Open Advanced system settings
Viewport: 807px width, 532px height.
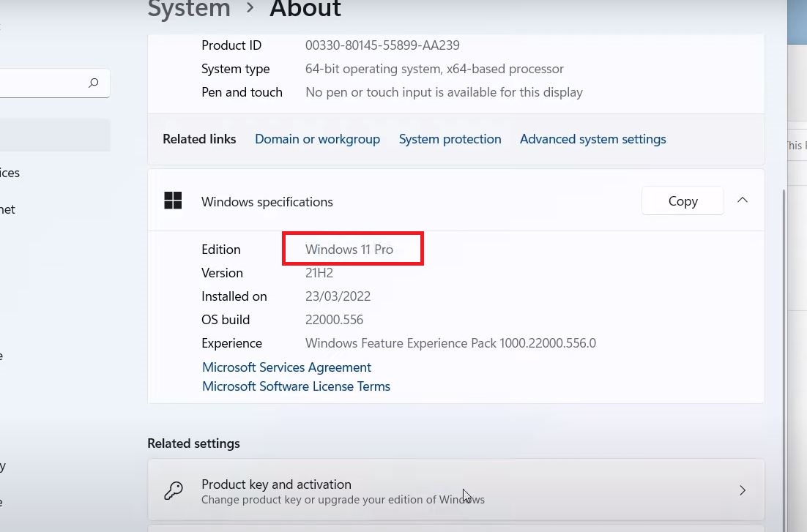592,139
